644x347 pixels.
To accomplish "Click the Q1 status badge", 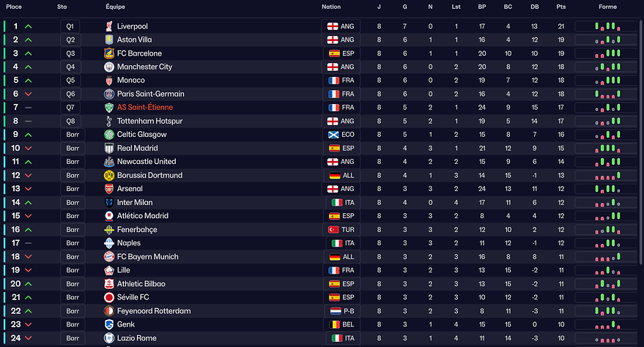I will click(x=70, y=26).
